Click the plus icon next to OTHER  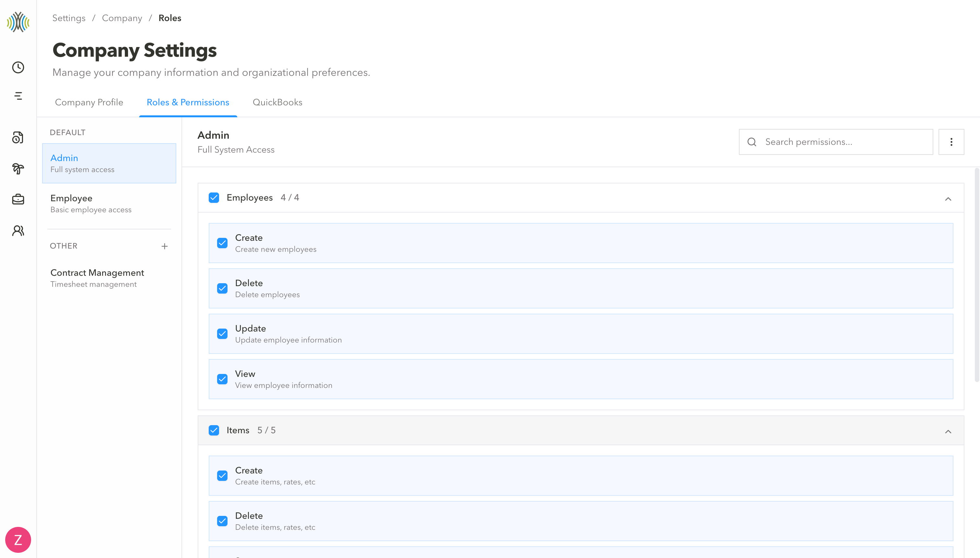point(164,246)
